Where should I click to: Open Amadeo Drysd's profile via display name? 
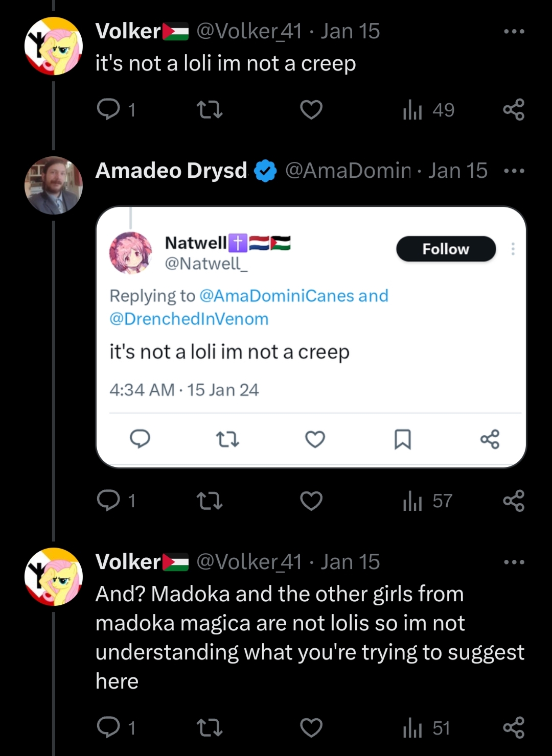[x=171, y=171]
